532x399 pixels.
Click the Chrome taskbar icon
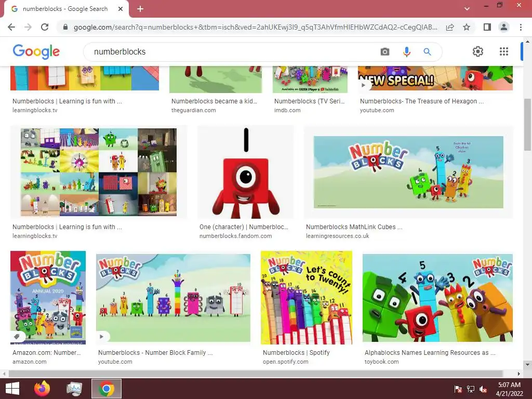(x=107, y=389)
